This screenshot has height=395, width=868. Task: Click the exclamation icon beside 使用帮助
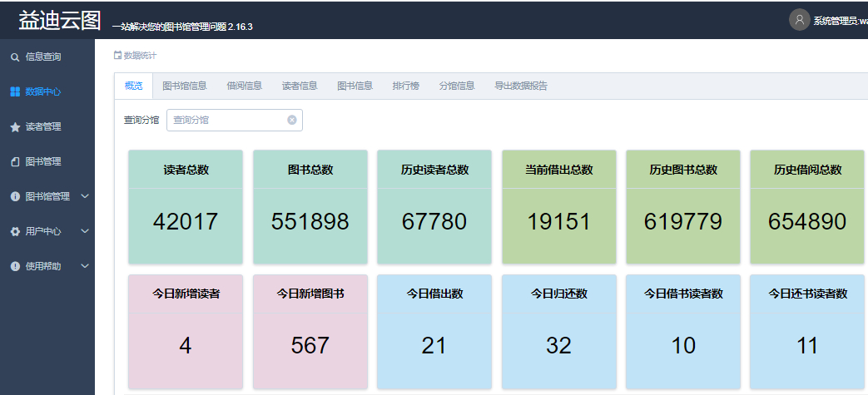point(15,267)
